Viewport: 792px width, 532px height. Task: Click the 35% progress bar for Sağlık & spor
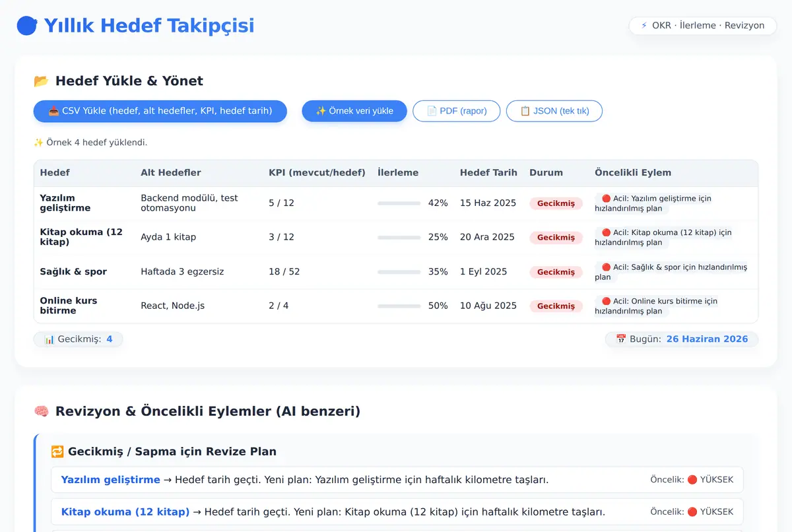[x=399, y=272]
